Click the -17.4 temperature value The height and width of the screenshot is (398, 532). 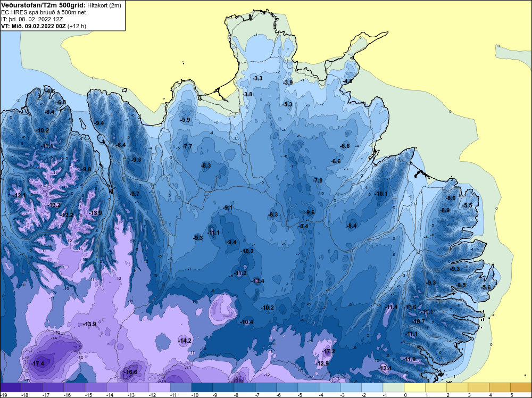point(37,363)
